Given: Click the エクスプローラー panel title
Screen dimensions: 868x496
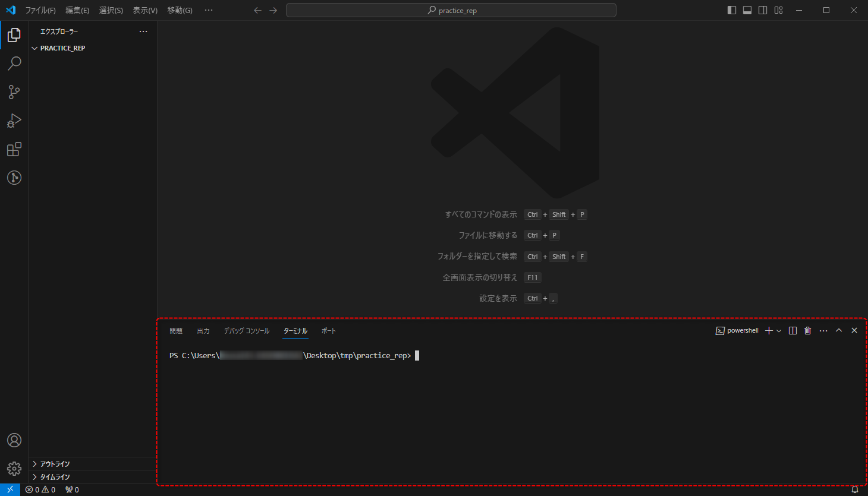Looking at the screenshot, I should click(59, 31).
